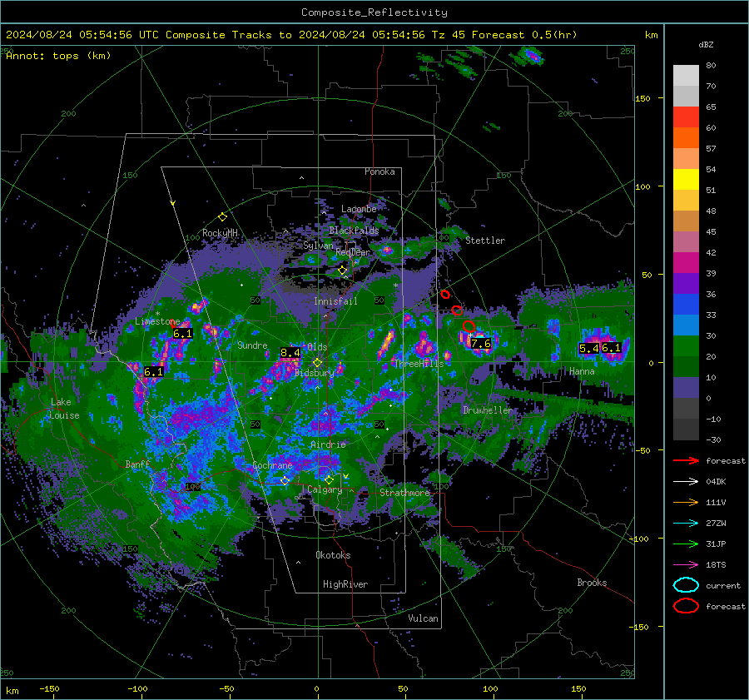Click the white 04DK arrow in the legend

[x=686, y=481]
